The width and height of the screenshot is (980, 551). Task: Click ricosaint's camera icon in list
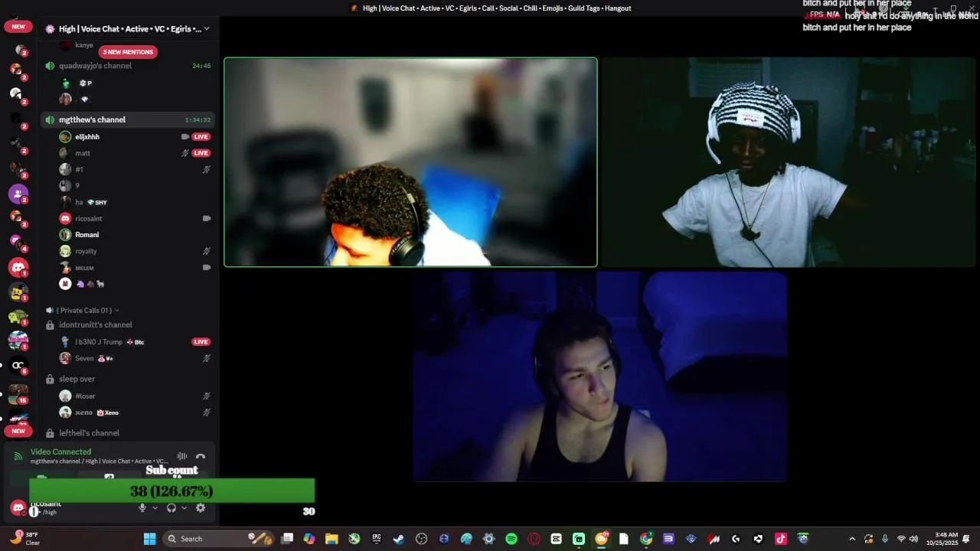206,219
